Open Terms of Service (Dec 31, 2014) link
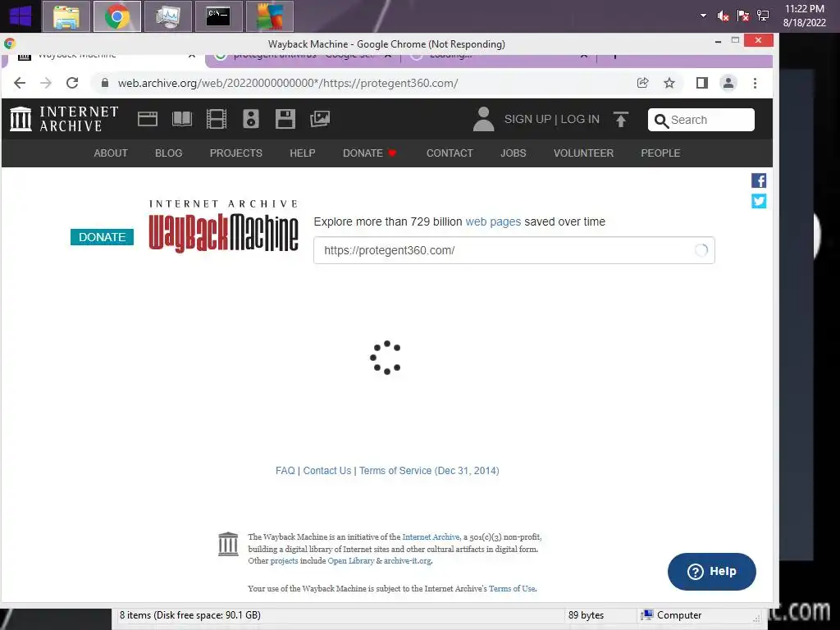The image size is (840, 630). coord(428,470)
